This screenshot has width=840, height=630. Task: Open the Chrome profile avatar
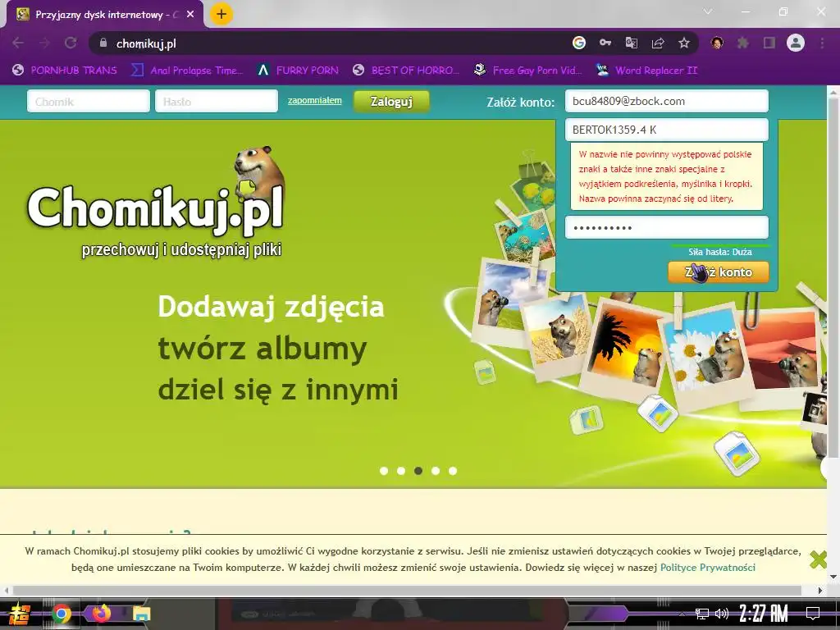click(796, 43)
